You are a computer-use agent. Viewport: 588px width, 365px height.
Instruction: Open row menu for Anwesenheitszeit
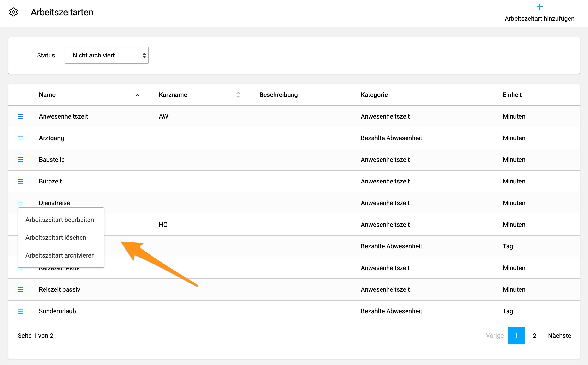pos(20,116)
